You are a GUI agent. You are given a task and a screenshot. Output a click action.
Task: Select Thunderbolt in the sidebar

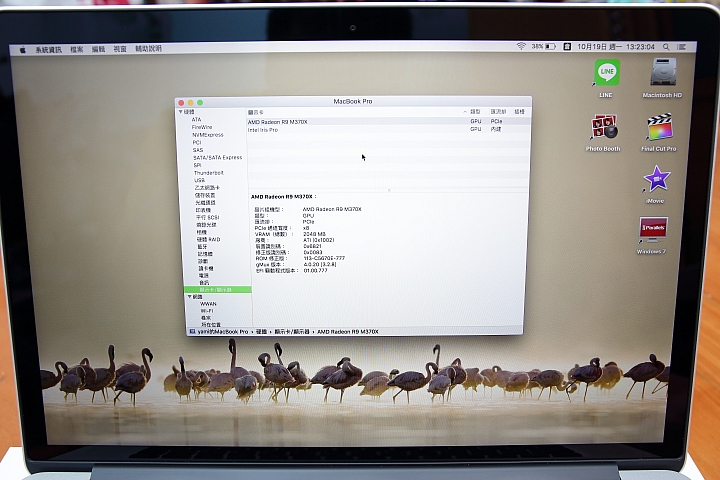click(208, 173)
